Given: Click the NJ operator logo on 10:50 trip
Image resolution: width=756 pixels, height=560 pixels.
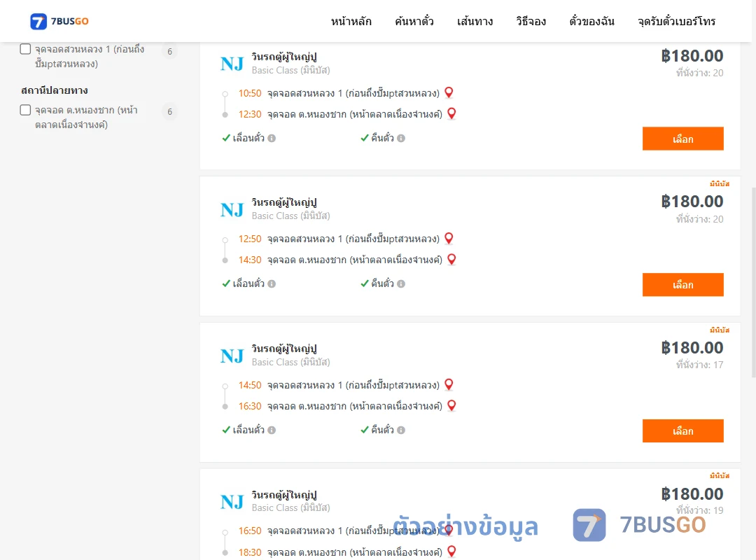Looking at the screenshot, I should [232, 64].
